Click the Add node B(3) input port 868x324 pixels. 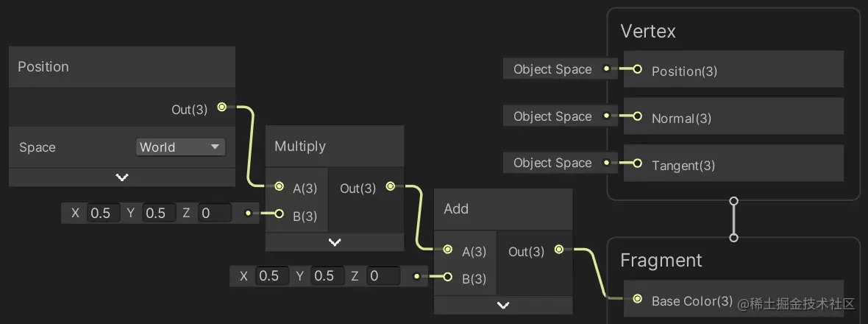[x=448, y=277]
